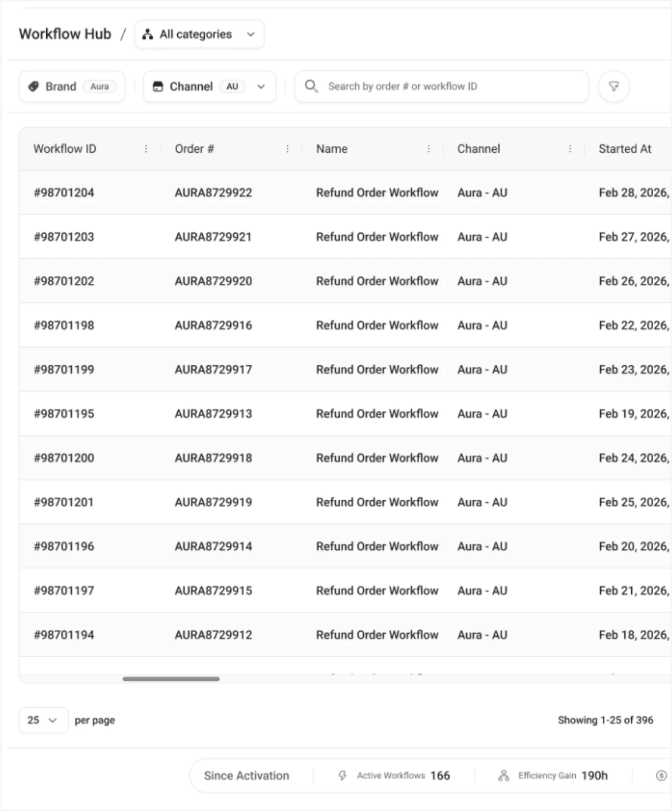Click the Active Workflows lightning icon

pyautogui.click(x=342, y=776)
